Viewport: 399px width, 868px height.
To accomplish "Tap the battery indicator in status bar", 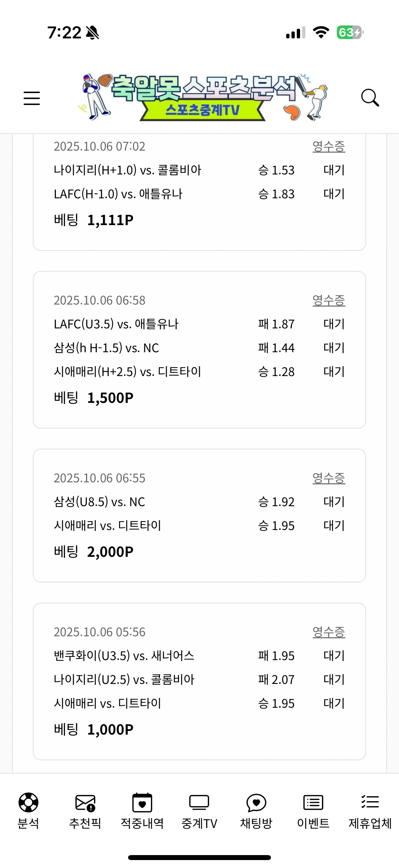I will pyautogui.click(x=350, y=33).
